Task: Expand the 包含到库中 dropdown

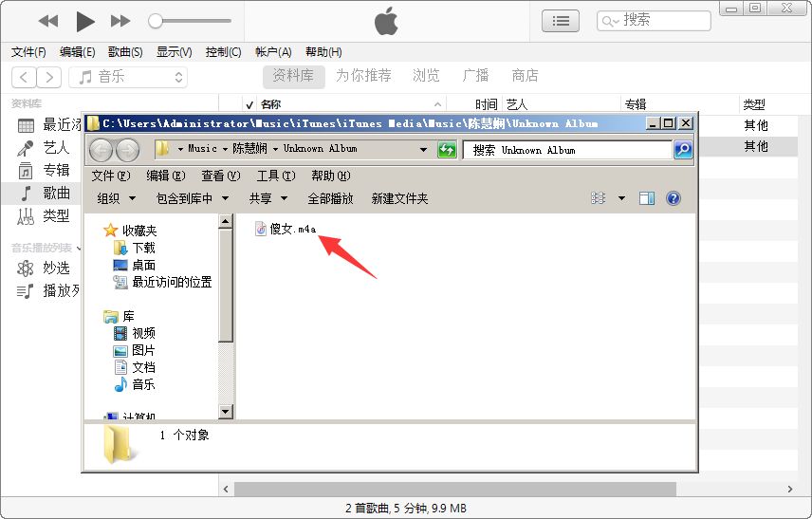Action: tap(193, 198)
